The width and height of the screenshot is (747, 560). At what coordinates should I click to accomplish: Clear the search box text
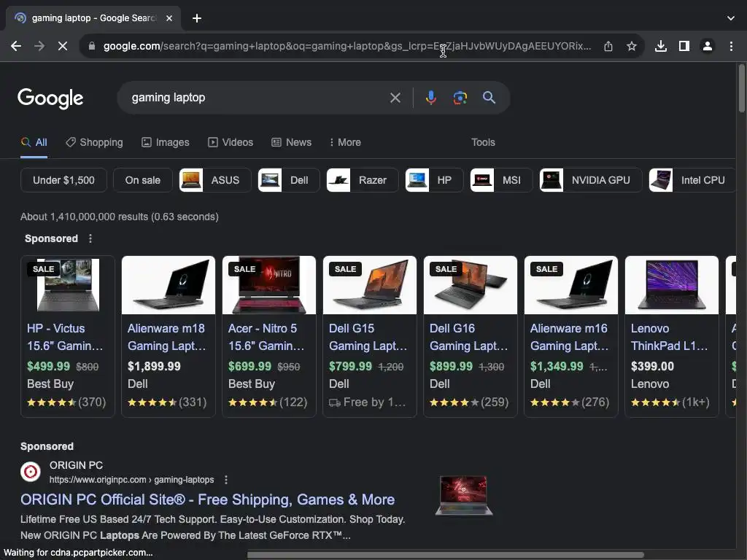(x=395, y=98)
